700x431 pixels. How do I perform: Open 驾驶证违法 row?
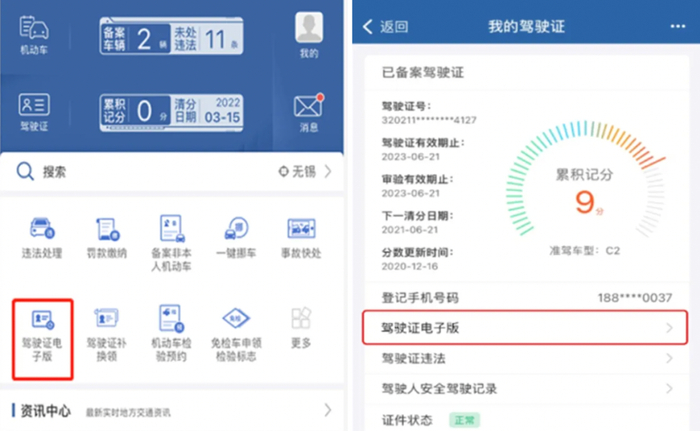coord(526,358)
